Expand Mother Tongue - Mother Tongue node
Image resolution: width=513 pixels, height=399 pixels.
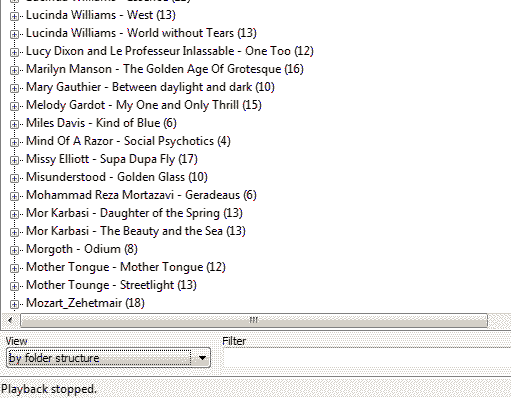pos(14,268)
